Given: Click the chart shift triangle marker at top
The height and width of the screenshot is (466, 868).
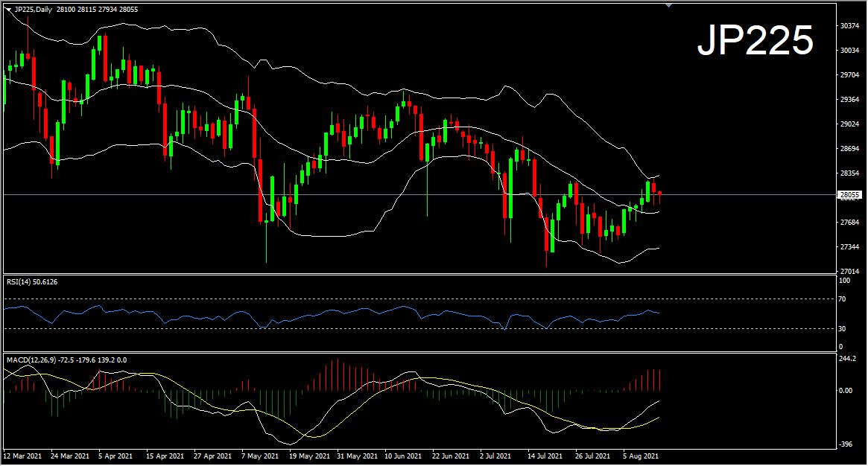Looking at the screenshot, I should pyautogui.click(x=668, y=5).
